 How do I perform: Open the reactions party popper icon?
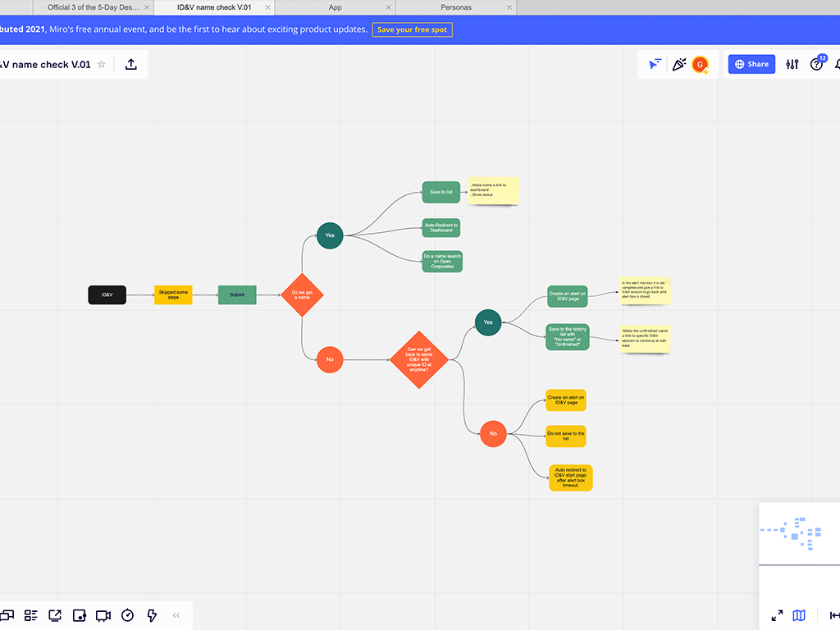point(678,64)
